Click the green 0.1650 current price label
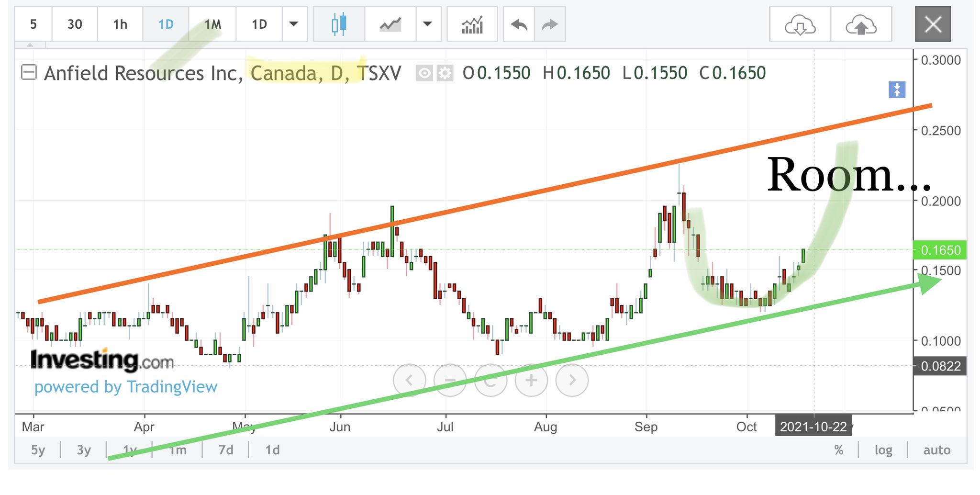This screenshot has width=980, height=495. tap(940, 250)
